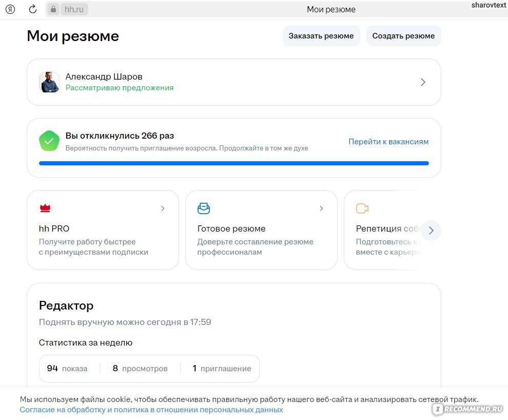Click the blue response progress bar
This screenshot has width=508, height=420.
[x=233, y=163]
